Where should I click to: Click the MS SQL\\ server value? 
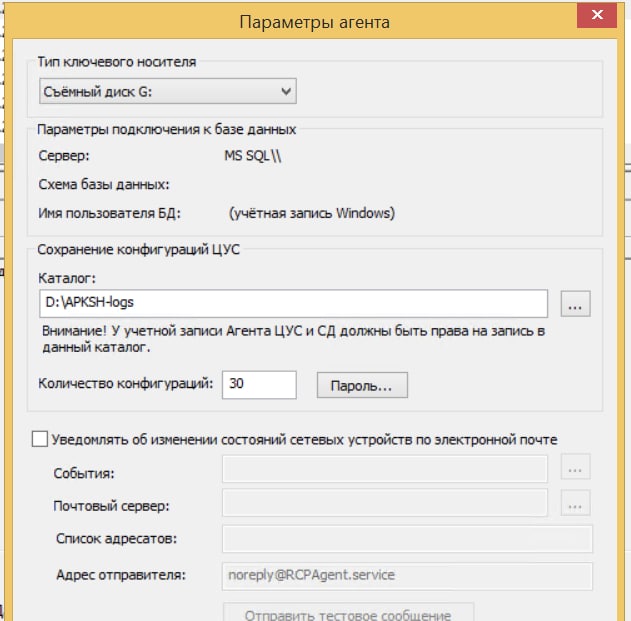coord(253,155)
